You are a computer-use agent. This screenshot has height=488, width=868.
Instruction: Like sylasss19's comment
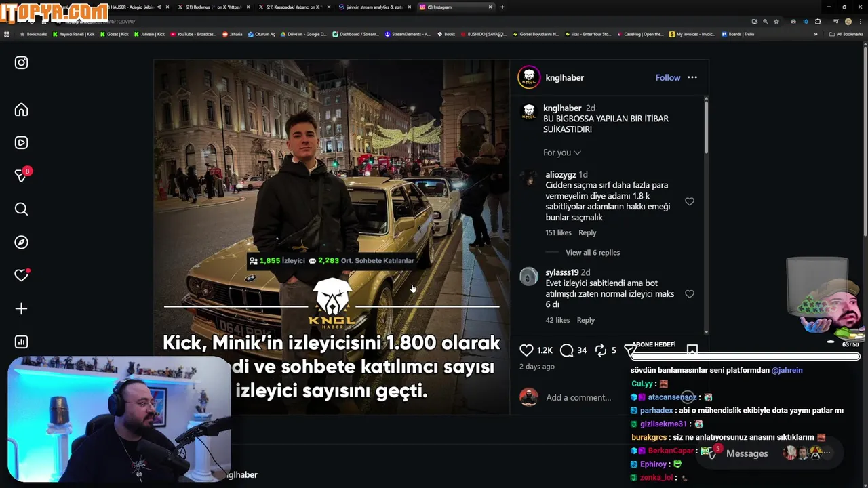pos(690,294)
